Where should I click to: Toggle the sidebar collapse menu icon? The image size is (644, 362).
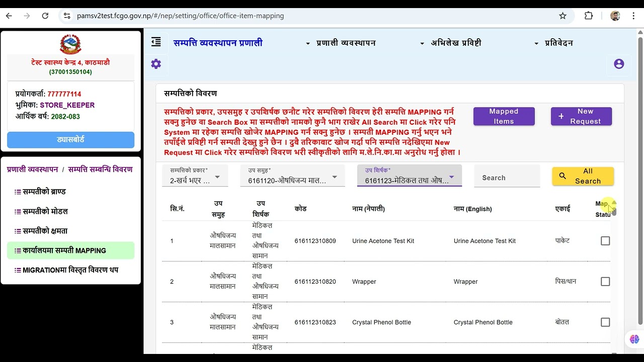[156, 42]
